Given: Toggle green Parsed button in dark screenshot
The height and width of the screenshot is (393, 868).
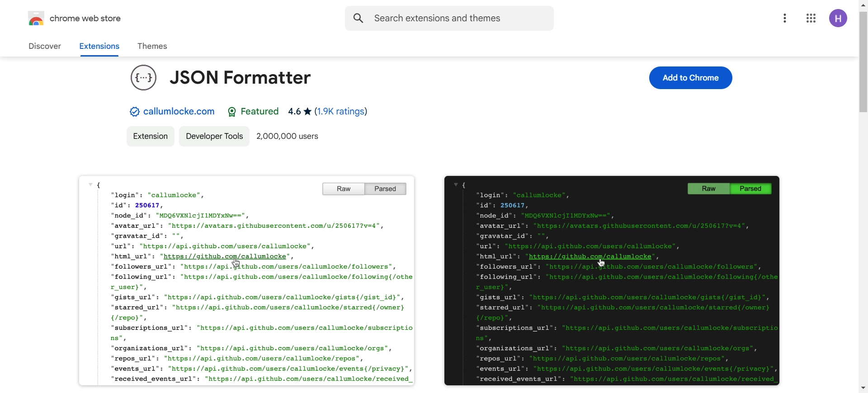Looking at the screenshot, I should (x=751, y=189).
